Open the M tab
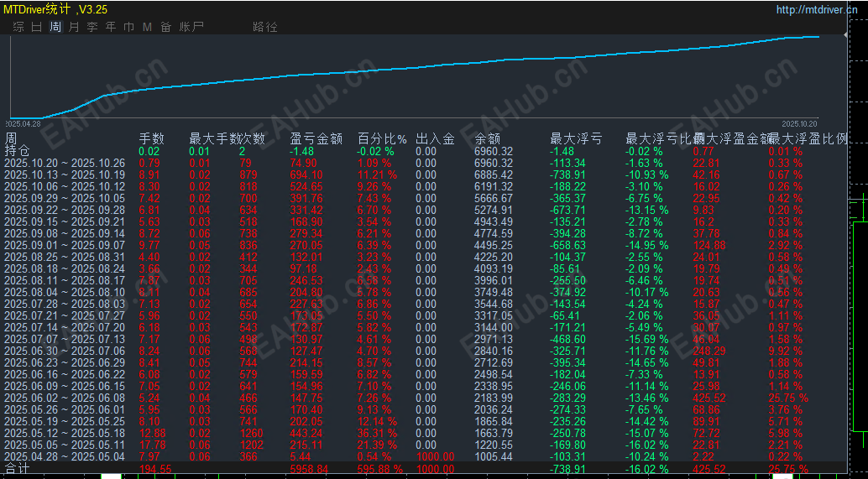868x479 pixels. point(147,27)
